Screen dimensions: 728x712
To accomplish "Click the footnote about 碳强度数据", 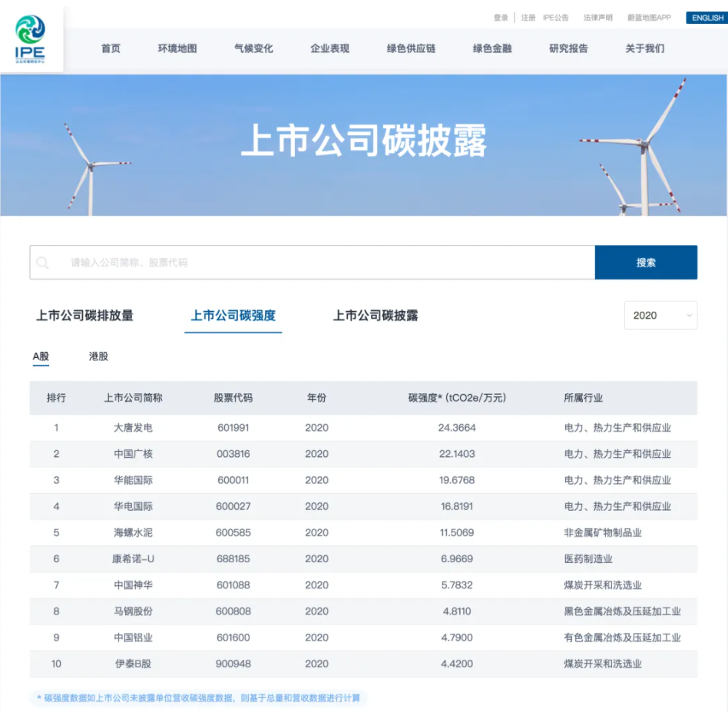I will (198, 698).
